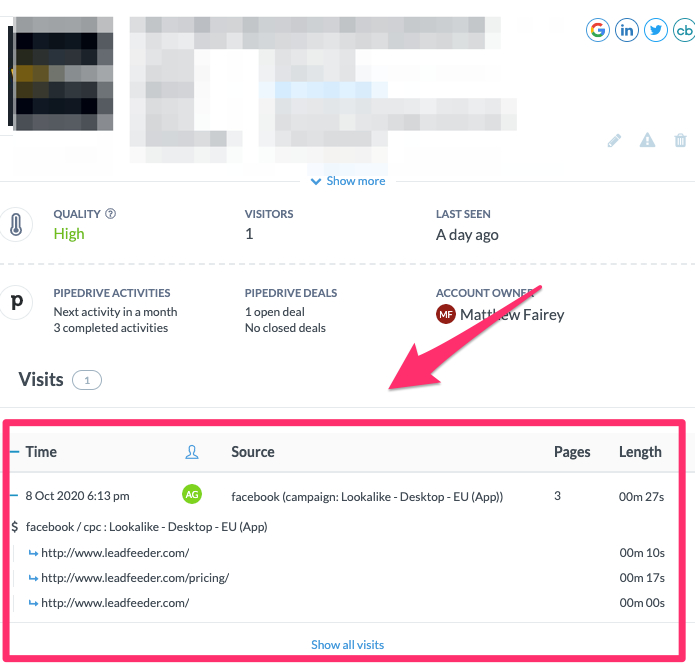Viewport: 695px width, 668px height.
Task: Click the warning triangle report icon
Action: [x=647, y=140]
